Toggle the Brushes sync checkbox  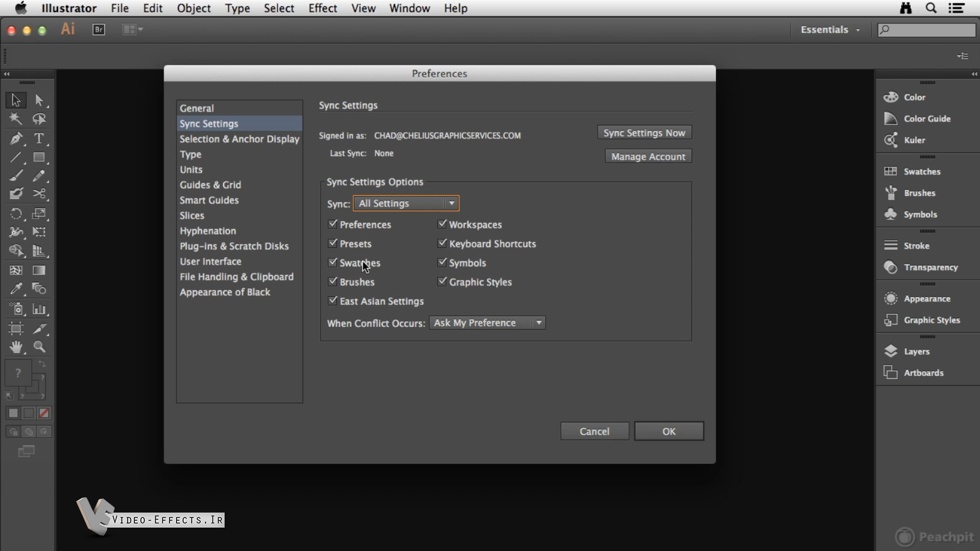click(x=333, y=282)
